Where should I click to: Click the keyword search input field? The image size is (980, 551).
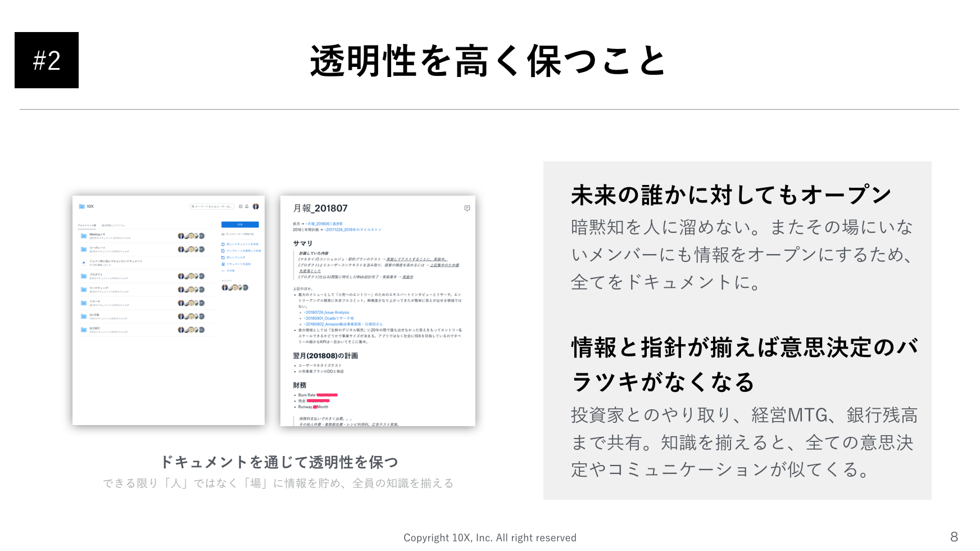click(x=212, y=206)
